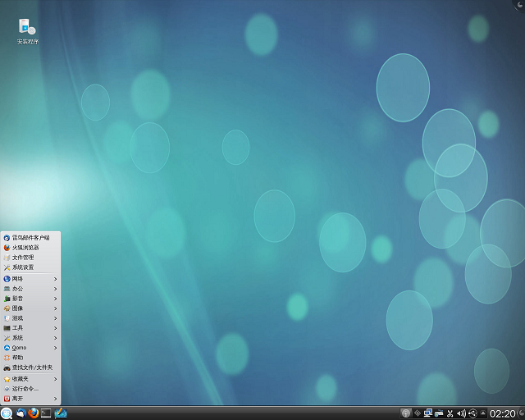This screenshot has height=420, width=525.
Task: Click the diamond-shaped tray icon
Action: (x=418, y=413)
